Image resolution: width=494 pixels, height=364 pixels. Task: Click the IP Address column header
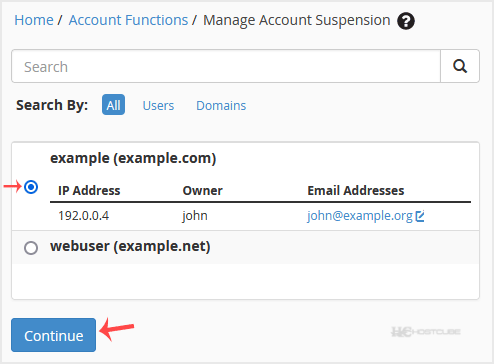89,191
